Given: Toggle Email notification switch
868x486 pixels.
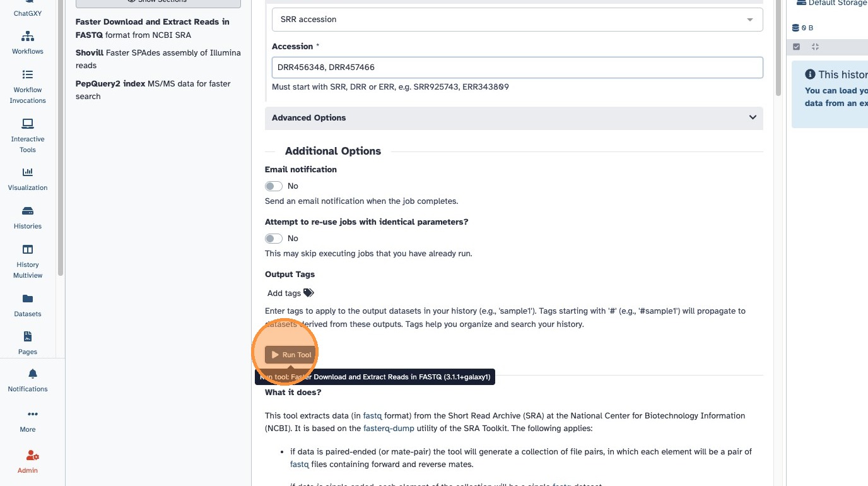Looking at the screenshot, I should click(274, 186).
